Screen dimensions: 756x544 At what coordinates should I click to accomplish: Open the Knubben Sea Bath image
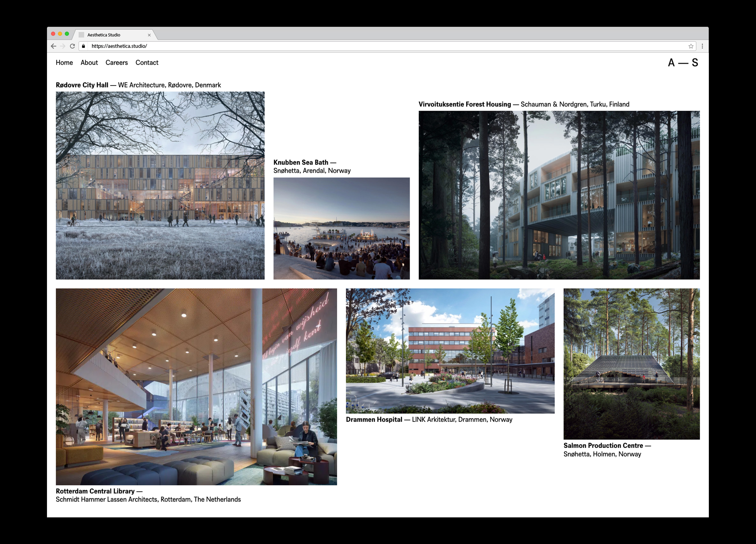point(341,228)
